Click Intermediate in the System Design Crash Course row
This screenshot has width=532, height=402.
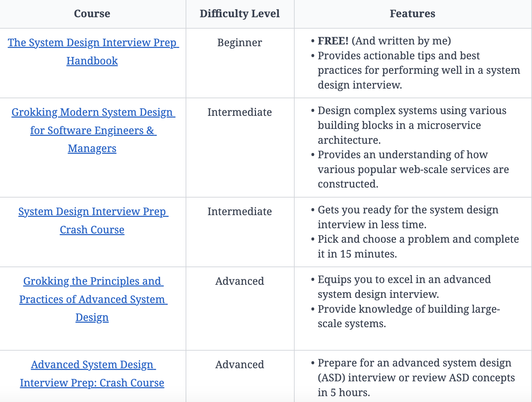point(239,212)
